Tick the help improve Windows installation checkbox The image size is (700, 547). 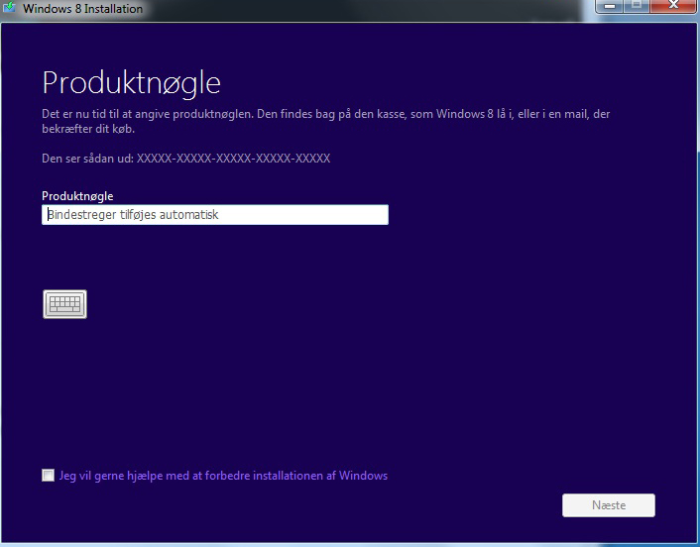pyautogui.click(x=48, y=475)
